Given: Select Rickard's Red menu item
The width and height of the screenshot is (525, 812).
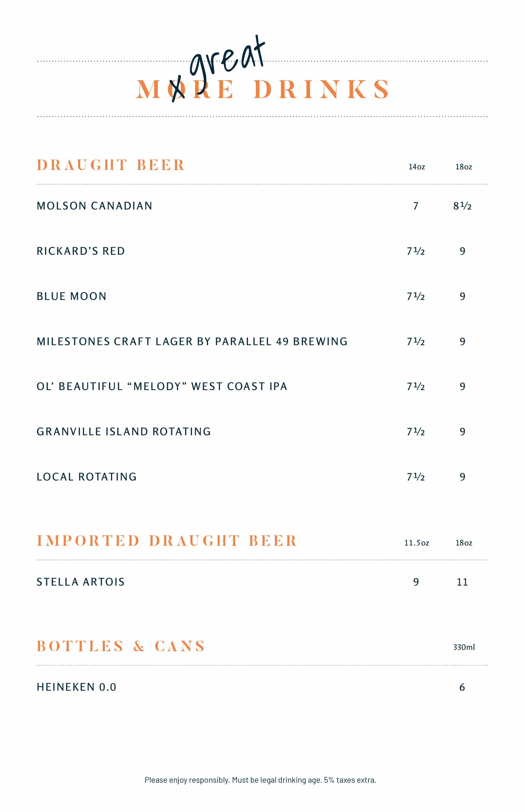Looking at the screenshot, I should click(x=81, y=251).
